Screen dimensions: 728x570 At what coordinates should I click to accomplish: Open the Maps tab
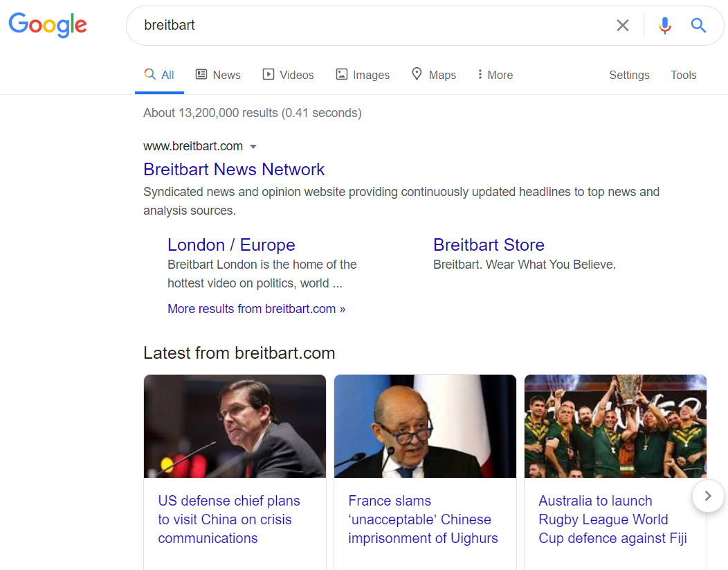pos(434,75)
